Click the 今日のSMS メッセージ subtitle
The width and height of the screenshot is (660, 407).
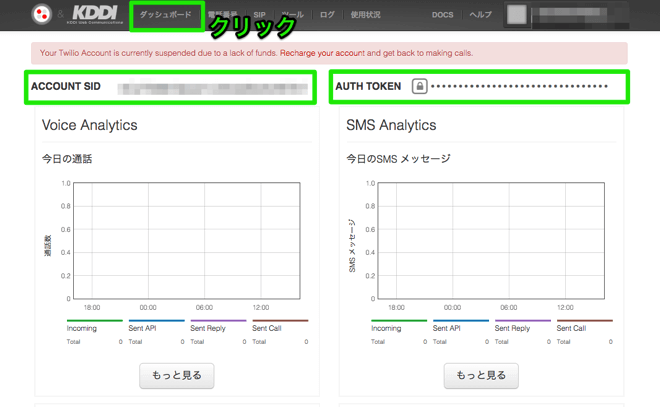398,159
